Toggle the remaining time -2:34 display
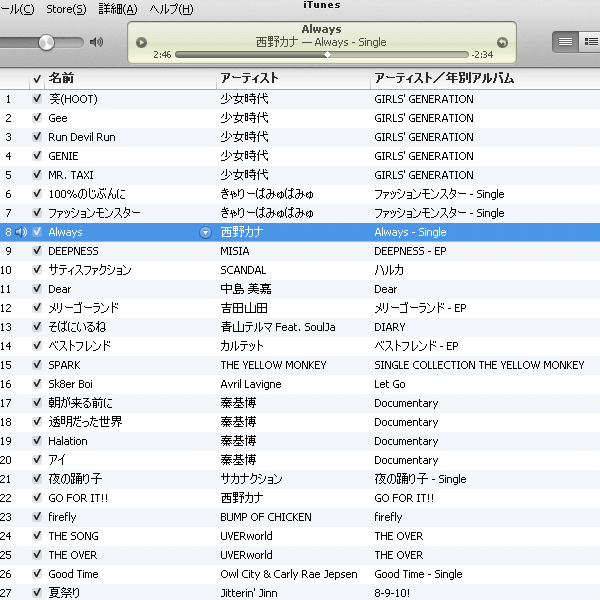This screenshot has width=600, height=600. point(482,55)
